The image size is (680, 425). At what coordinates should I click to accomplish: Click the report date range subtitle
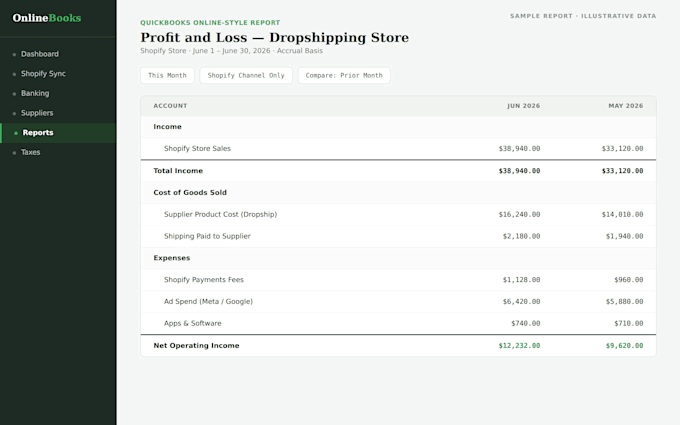click(x=232, y=51)
